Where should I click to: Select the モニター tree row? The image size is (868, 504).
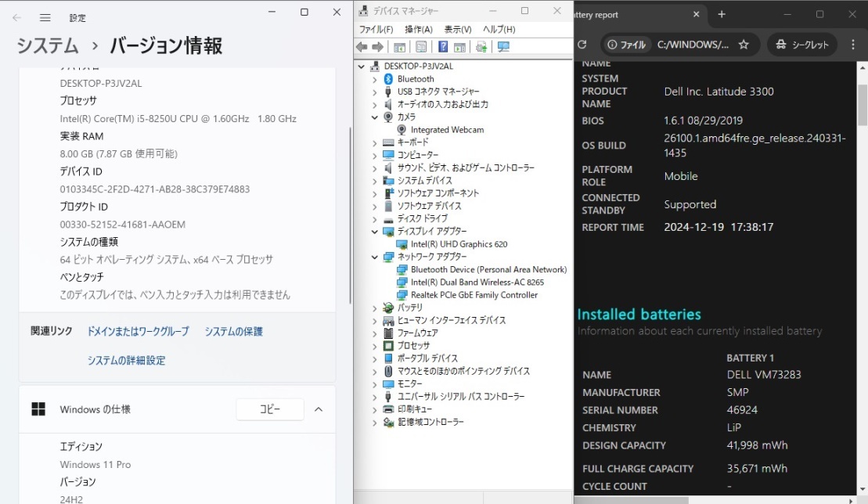pos(409,384)
